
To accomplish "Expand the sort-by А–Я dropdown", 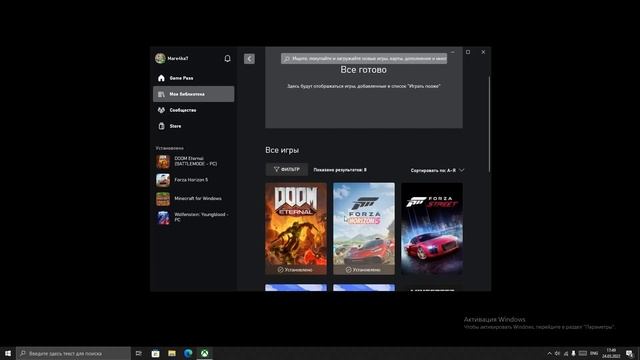I will coord(437,170).
